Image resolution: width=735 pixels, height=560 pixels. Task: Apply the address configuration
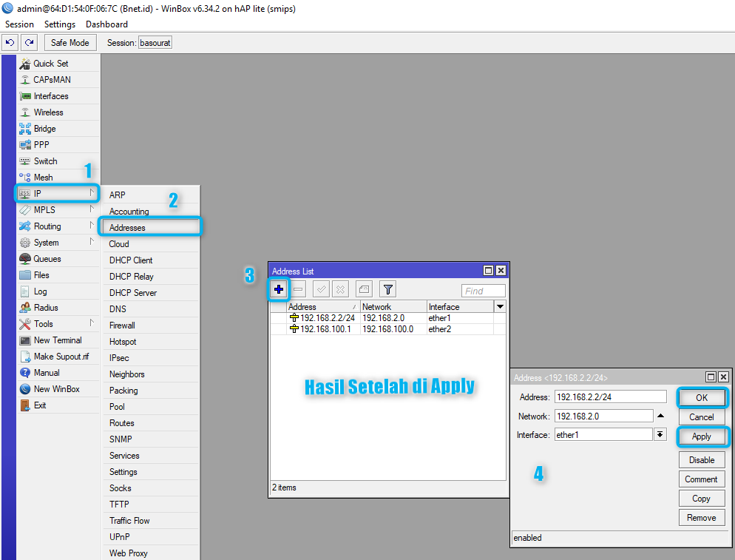pyautogui.click(x=701, y=436)
